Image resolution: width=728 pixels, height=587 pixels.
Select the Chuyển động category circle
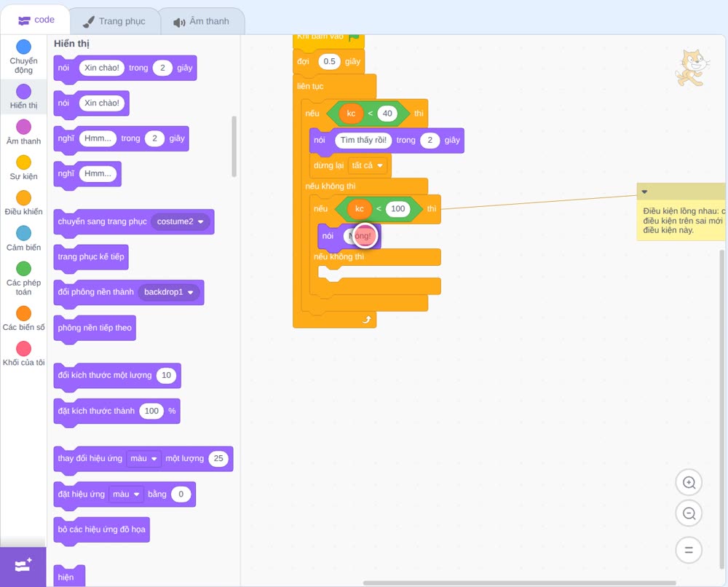[x=24, y=47]
